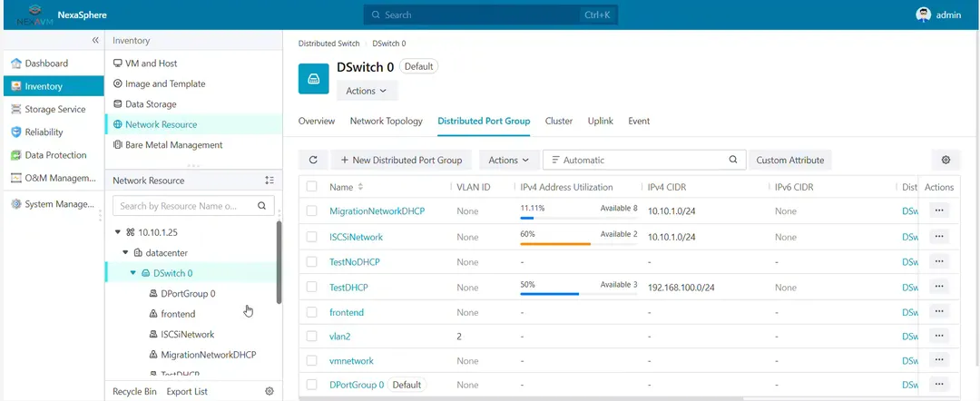Go to Distributed Switch breadcrumb
This screenshot has height=401, width=980.
coord(328,44)
